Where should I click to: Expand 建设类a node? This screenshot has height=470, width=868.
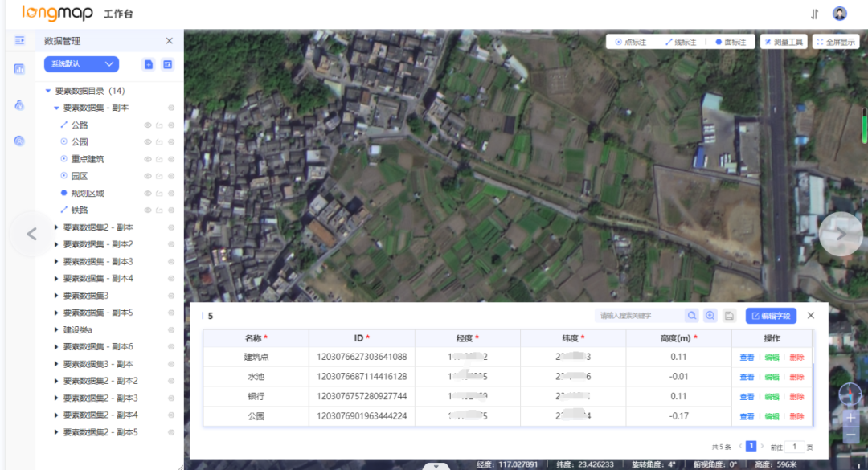pyautogui.click(x=56, y=330)
